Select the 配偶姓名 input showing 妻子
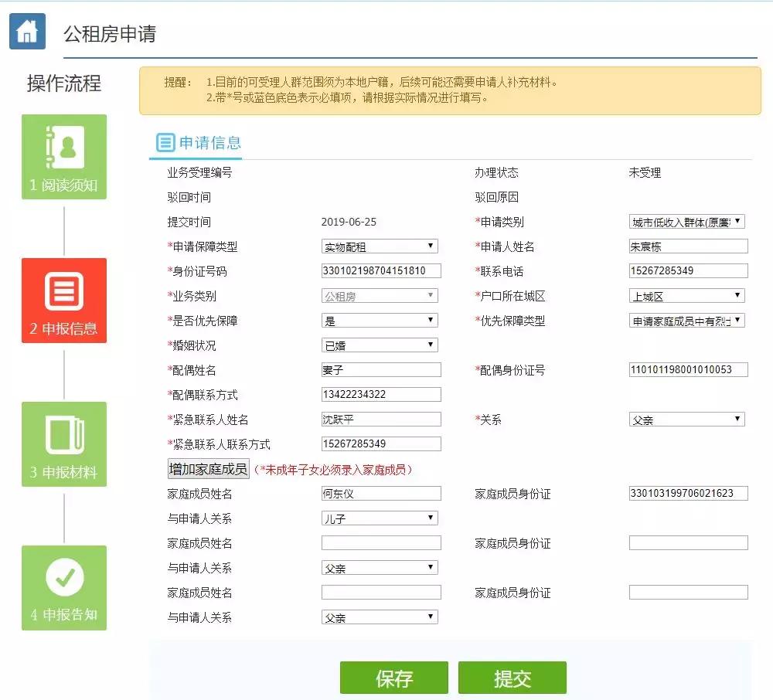The height and width of the screenshot is (700, 773). pos(380,369)
